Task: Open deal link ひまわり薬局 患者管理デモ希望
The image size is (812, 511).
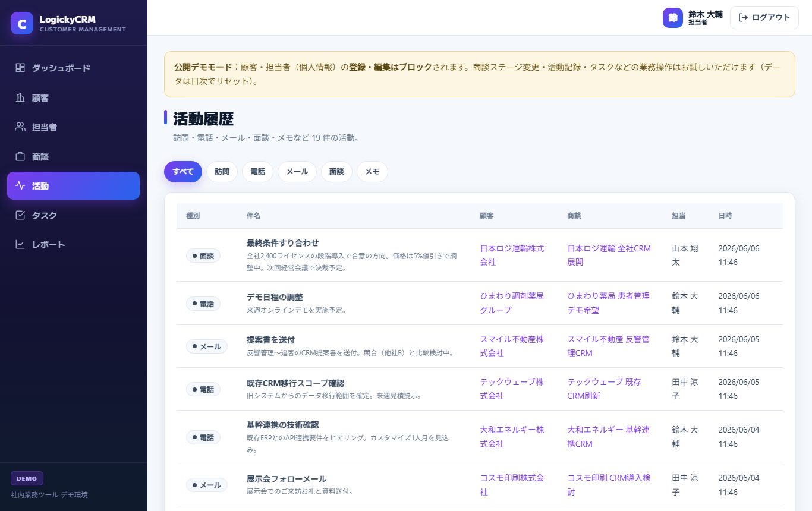Action: [x=609, y=303]
